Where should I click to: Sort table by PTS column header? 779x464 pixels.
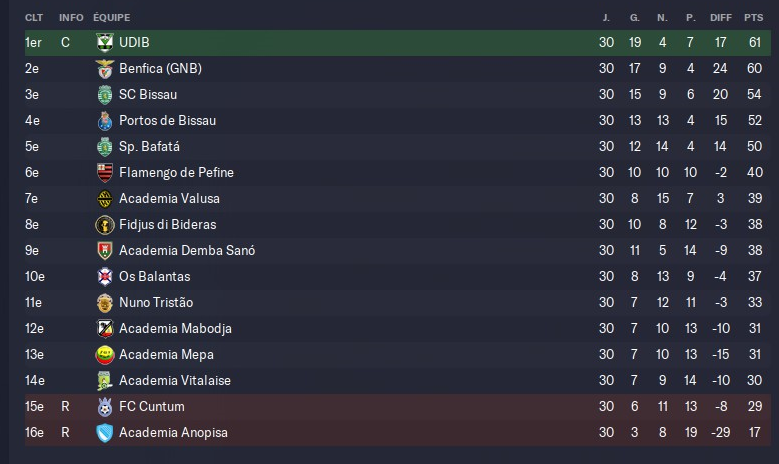click(753, 18)
